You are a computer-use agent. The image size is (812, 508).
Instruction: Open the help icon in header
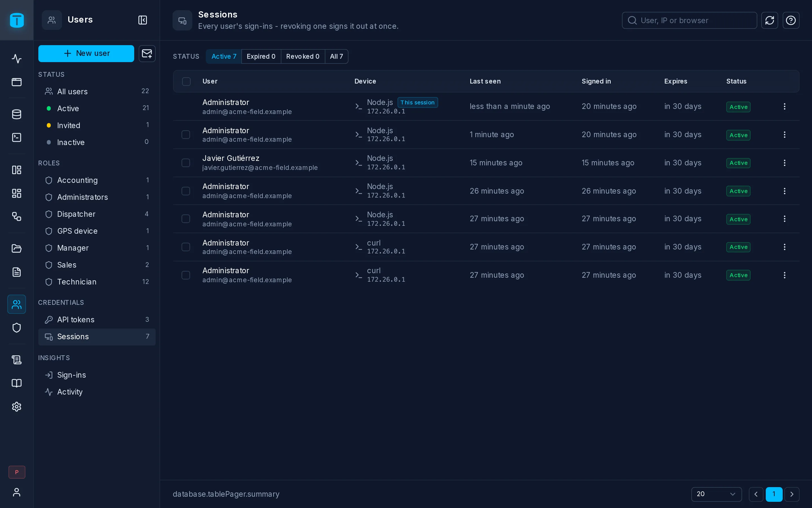point(791,21)
